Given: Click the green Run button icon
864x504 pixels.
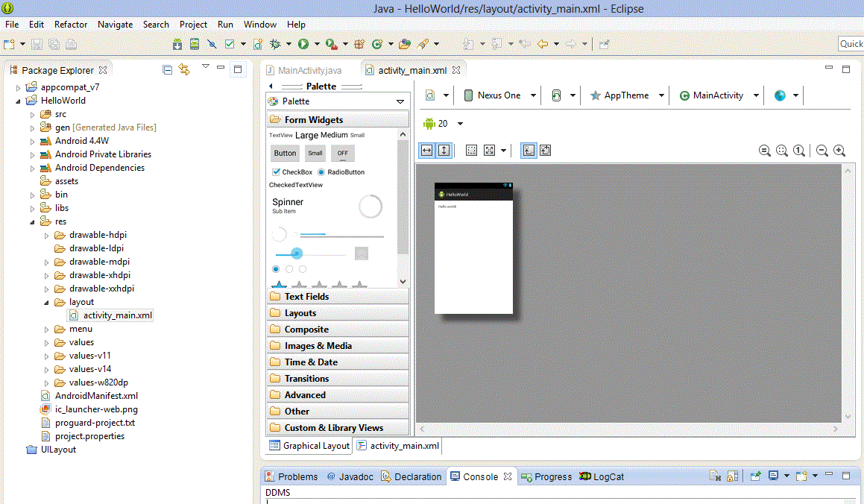Looking at the screenshot, I should 303,44.
